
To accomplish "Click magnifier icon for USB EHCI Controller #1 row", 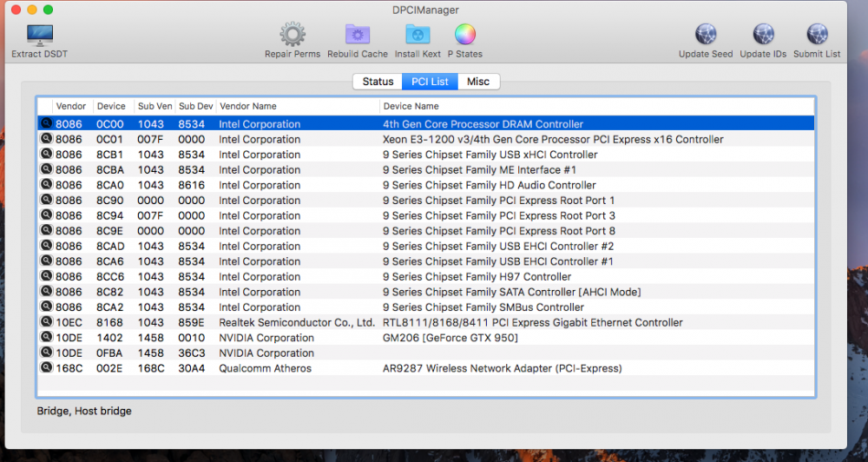I will [x=47, y=261].
